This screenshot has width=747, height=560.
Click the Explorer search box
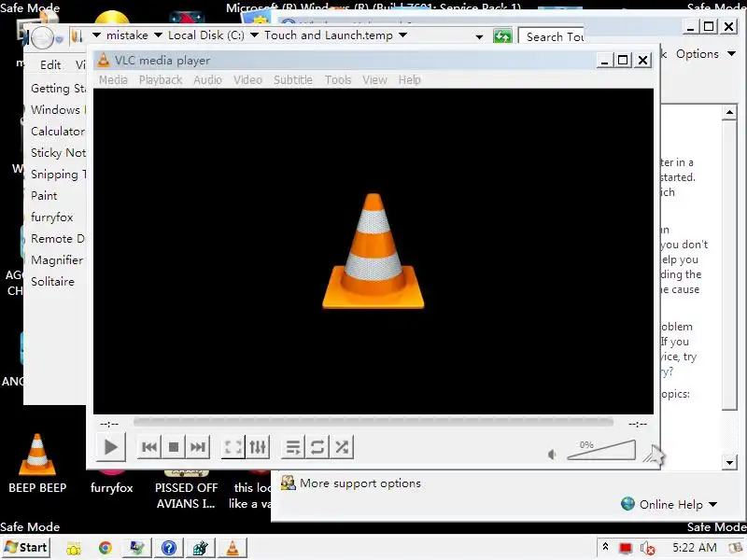point(553,36)
